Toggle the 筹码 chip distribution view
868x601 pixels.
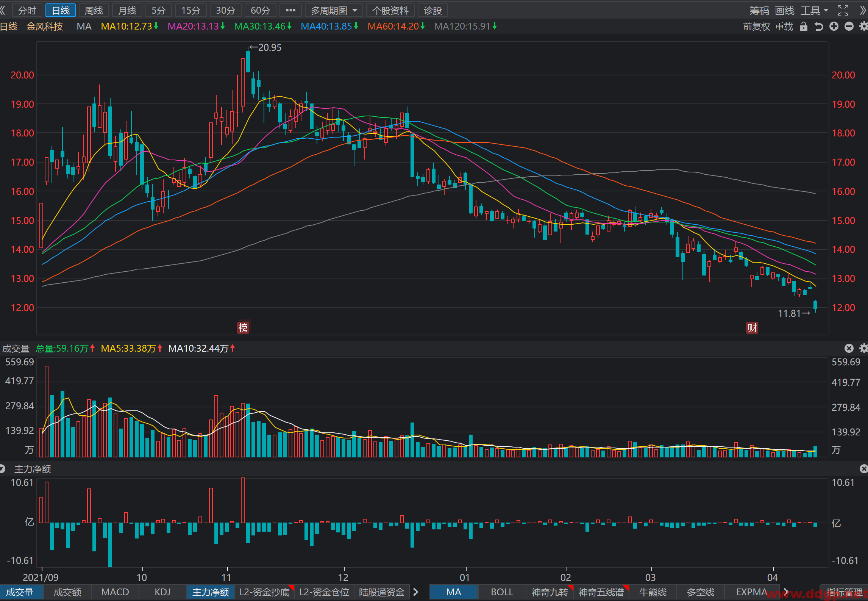pos(759,11)
